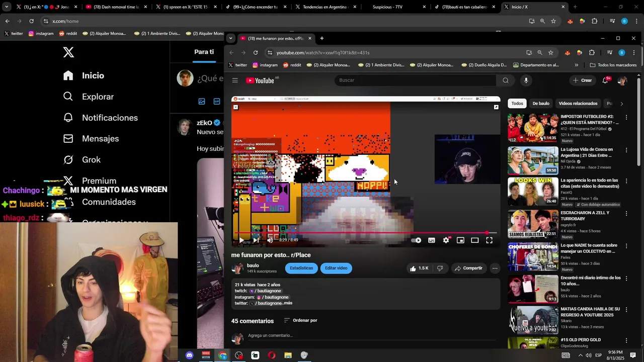Open Discord from the taskbar
Viewport: 644px width, 362px height.
(190, 355)
